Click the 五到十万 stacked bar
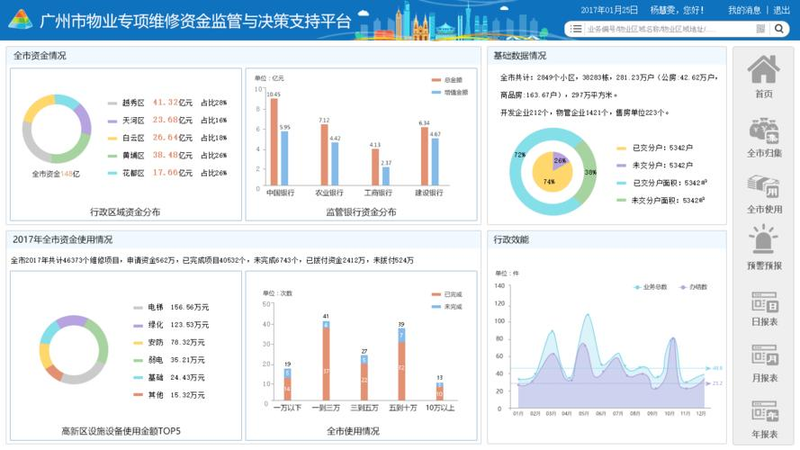The height and width of the screenshot is (450, 800). [x=402, y=364]
